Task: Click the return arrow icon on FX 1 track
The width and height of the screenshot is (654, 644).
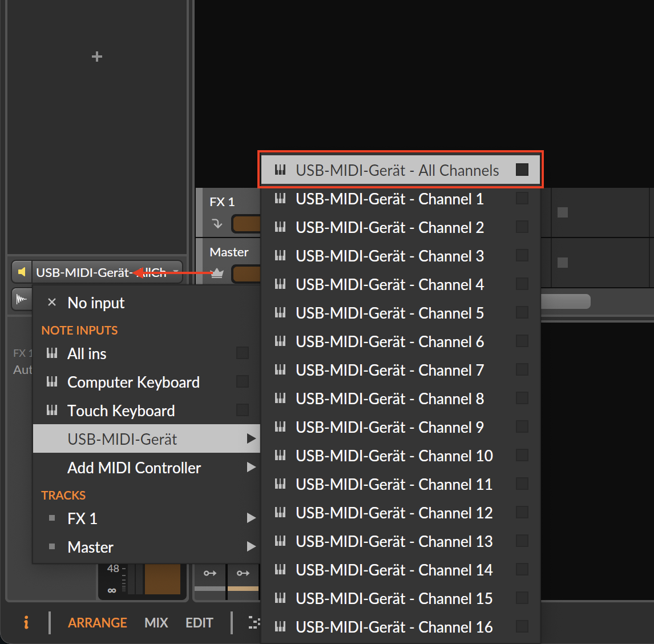Action: tap(217, 224)
